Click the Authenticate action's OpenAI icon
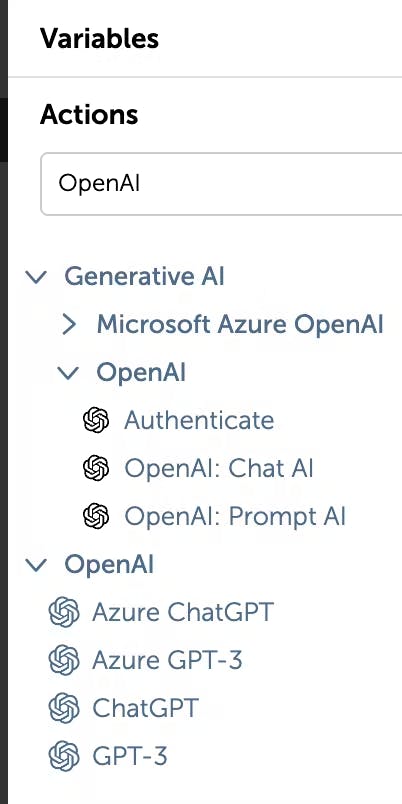Image resolution: width=402 pixels, height=804 pixels. (96, 420)
